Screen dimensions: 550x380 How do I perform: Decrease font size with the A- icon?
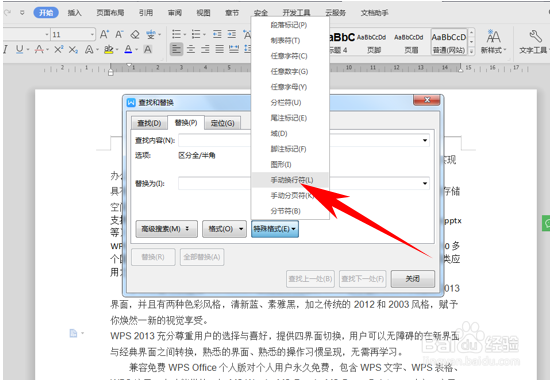point(119,34)
